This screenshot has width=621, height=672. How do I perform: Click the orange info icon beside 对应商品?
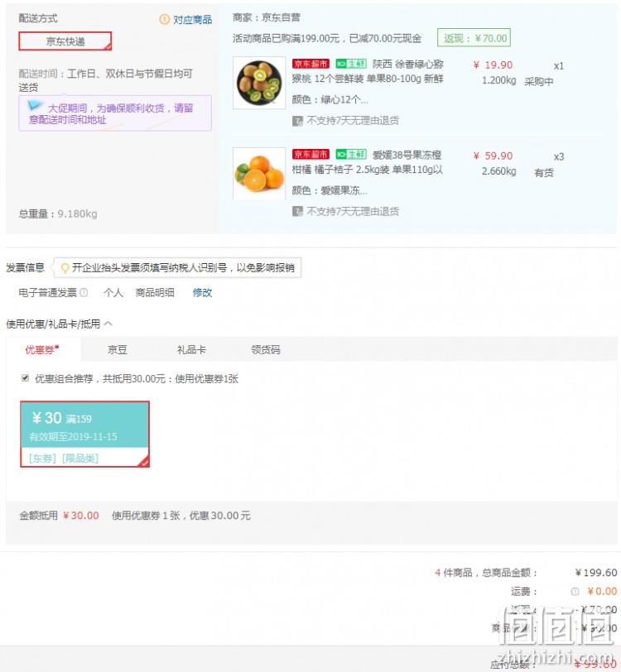click(164, 19)
